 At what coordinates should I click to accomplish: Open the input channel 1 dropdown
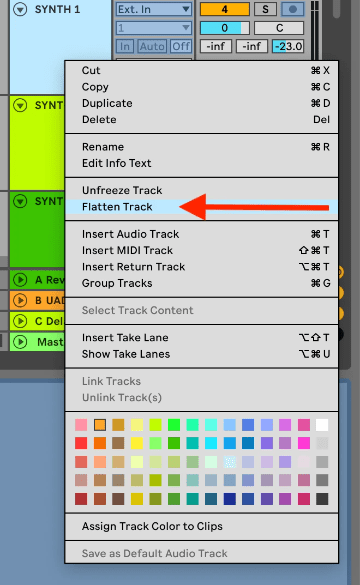click(x=154, y=28)
